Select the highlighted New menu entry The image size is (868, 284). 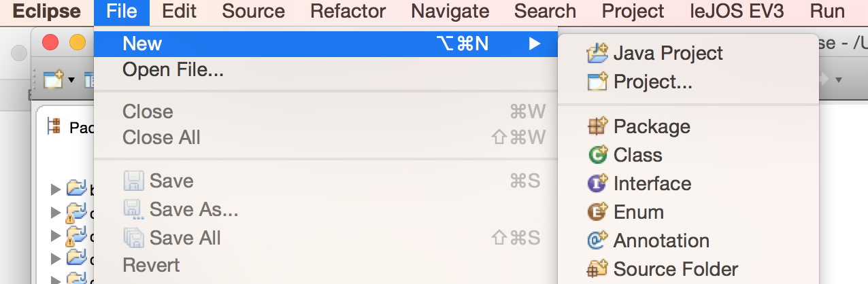142,44
